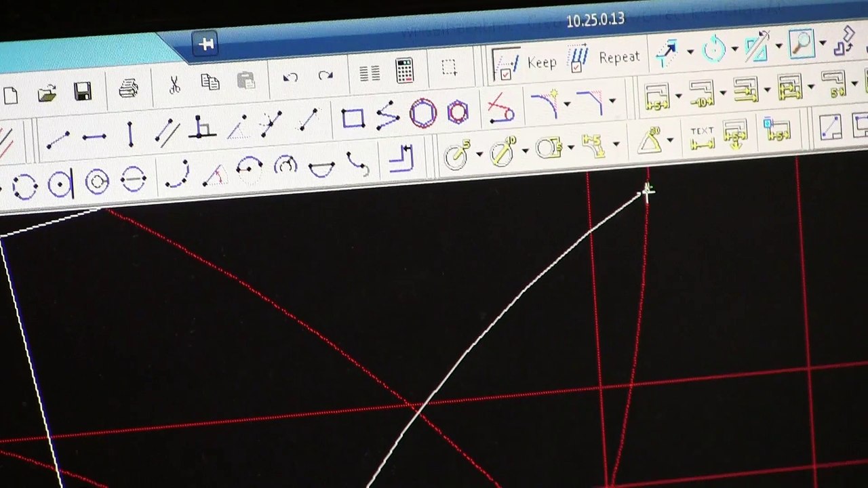This screenshot has width=868, height=488.
Task: Select the circle with diameter line tool
Action: tap(133, 179)
